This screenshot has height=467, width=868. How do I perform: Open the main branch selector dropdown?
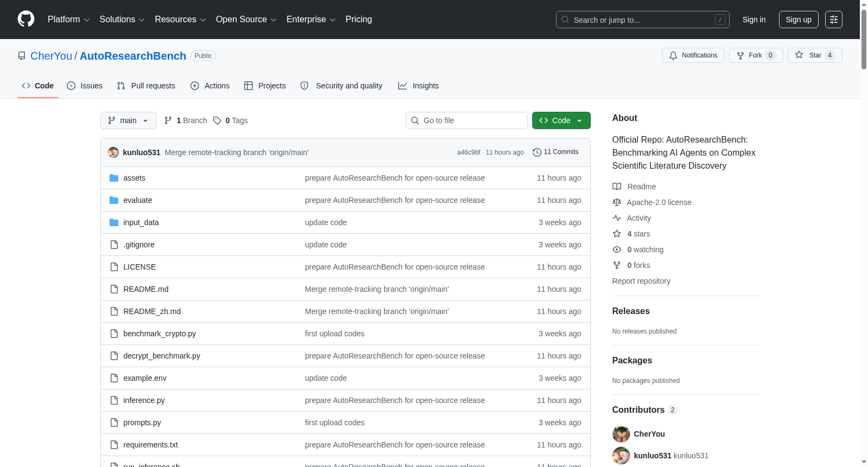pos(129,120)
